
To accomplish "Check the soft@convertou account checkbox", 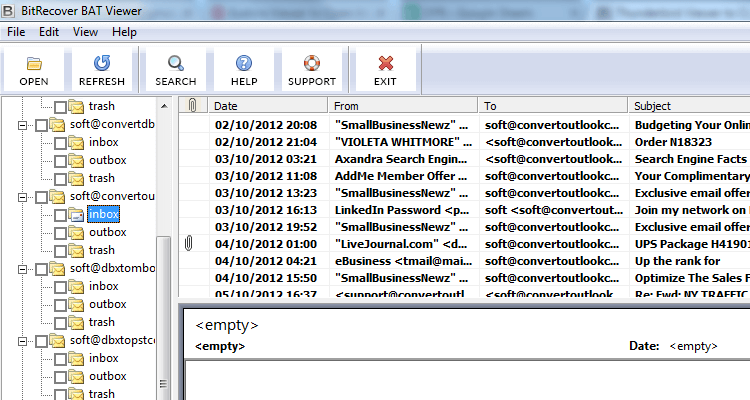I will [x=42, y=197].
